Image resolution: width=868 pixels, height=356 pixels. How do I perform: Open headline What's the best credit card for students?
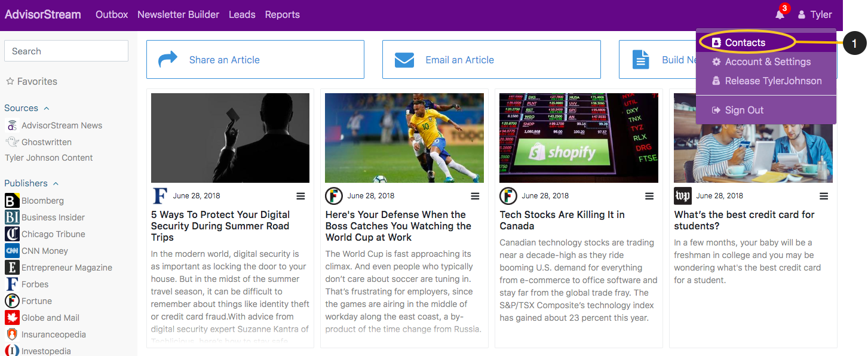[744, 220]
